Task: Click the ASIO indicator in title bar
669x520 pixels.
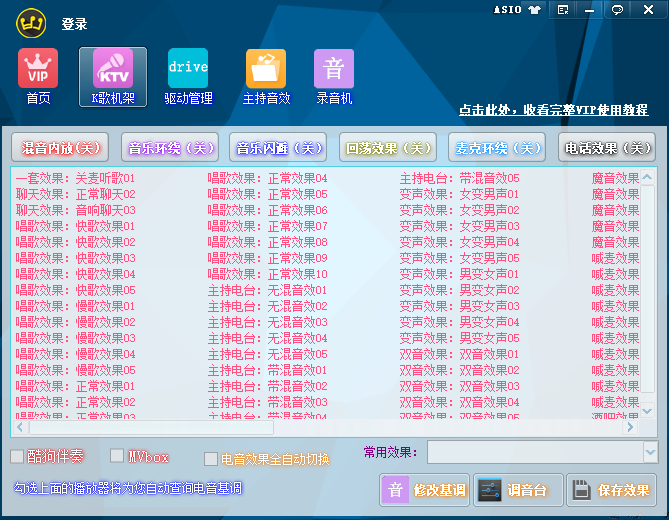Action: click(508, 9)
